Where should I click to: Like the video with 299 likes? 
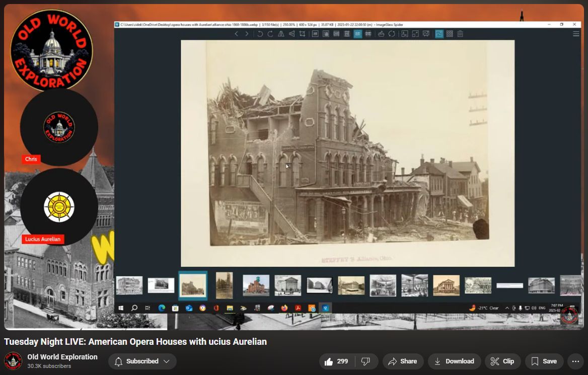pyautogui.click(x=336, y=361)
